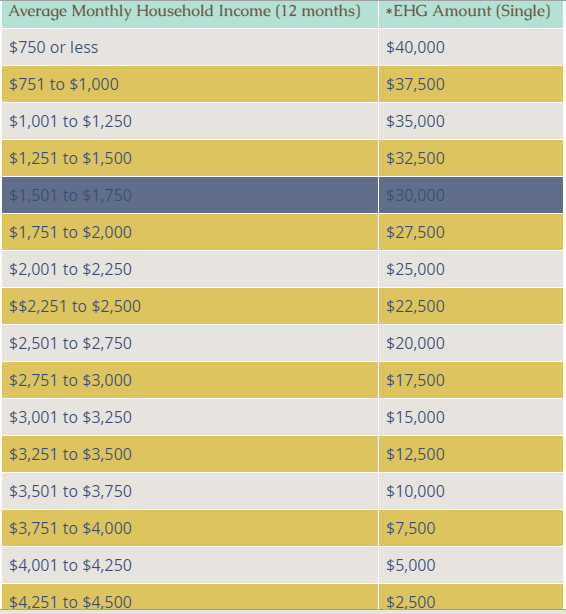Click the Average Monthly Household Income header

click(190, 14)
